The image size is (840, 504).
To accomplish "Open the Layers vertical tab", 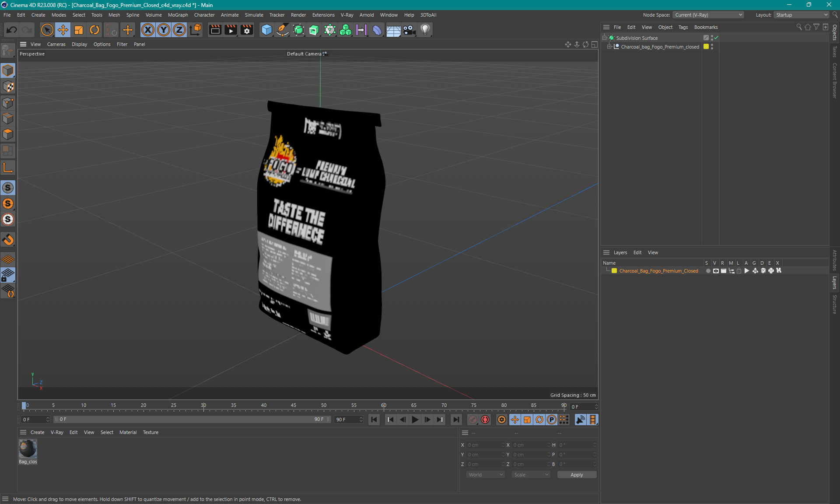I will click(835, 283).
